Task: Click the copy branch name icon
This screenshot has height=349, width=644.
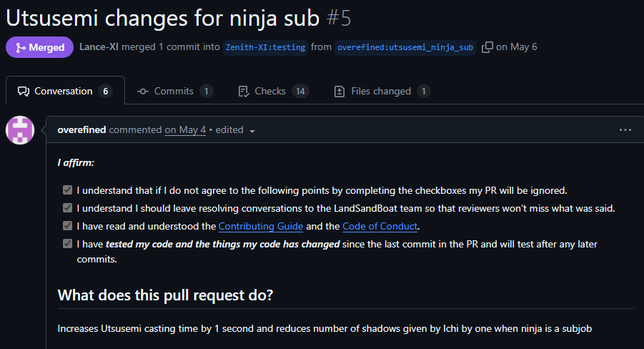Action: 487,47
